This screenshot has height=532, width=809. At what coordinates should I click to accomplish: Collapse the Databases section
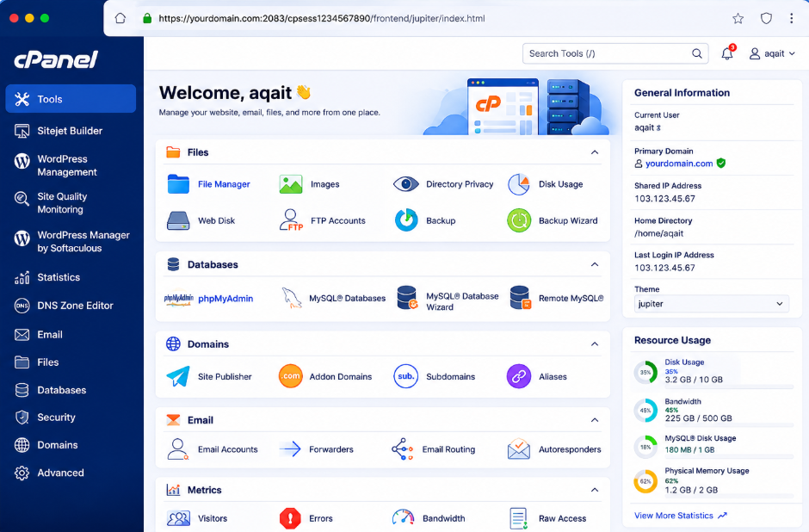[x=595, y=264]
